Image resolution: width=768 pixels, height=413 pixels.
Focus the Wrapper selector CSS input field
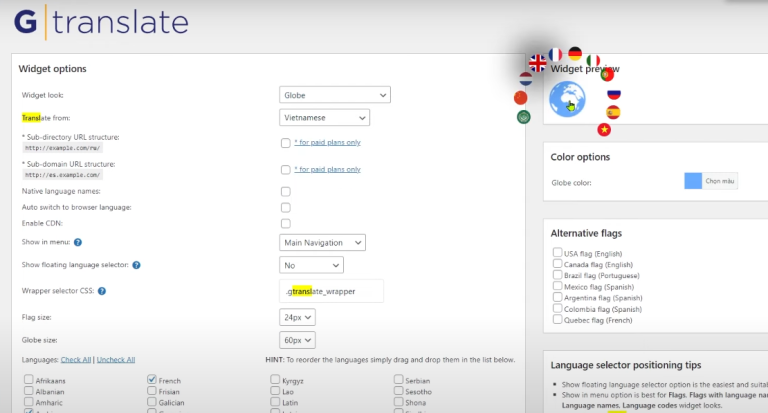[332, 291]
